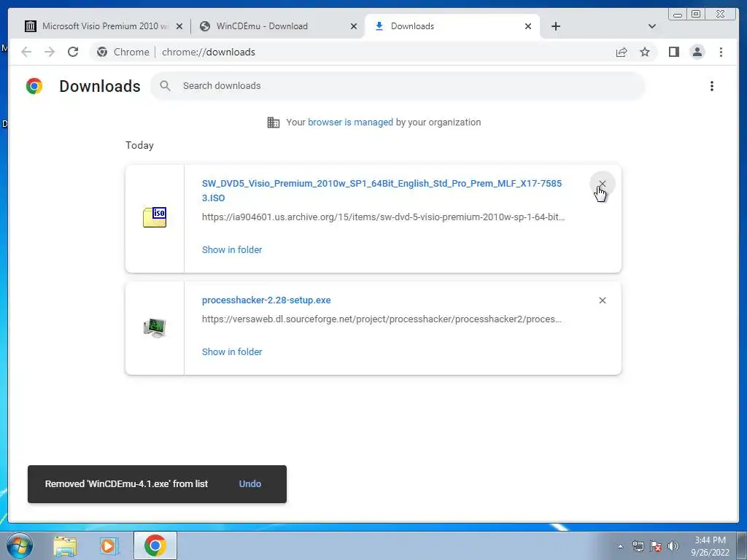Click the ISO file type icon
747x560 pixels.
155,217
